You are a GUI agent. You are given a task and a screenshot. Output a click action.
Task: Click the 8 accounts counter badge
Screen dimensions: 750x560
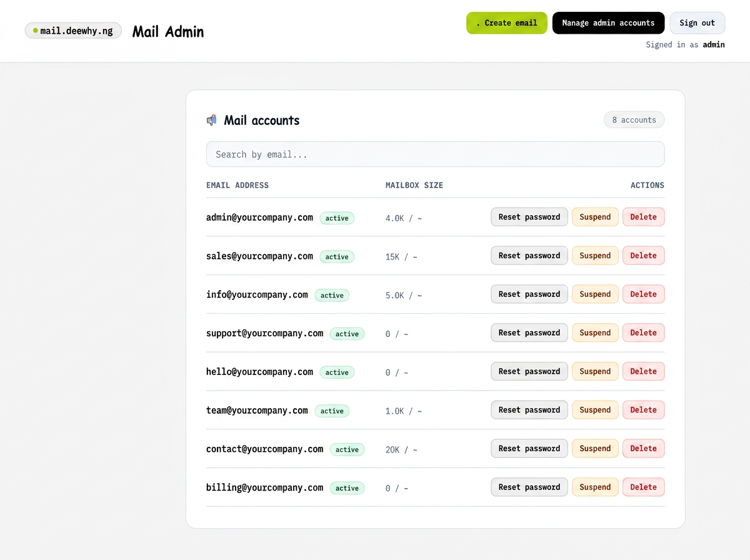coord(634,120)
